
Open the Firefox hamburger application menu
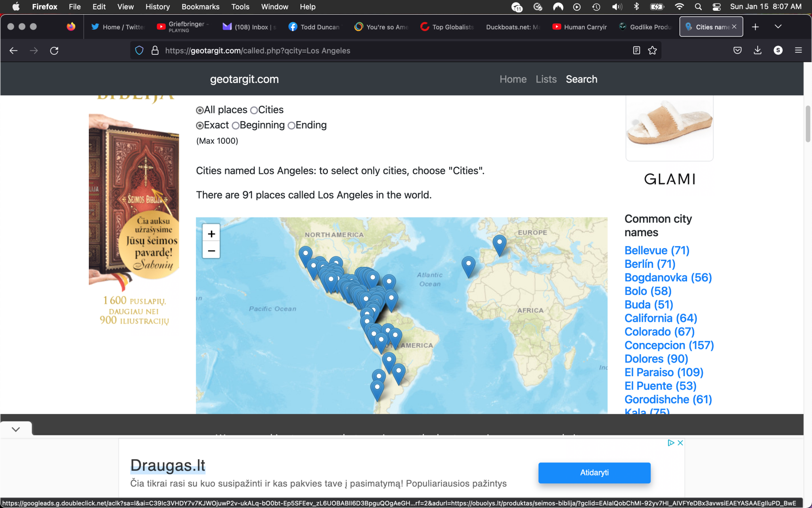tap(799, 50)
